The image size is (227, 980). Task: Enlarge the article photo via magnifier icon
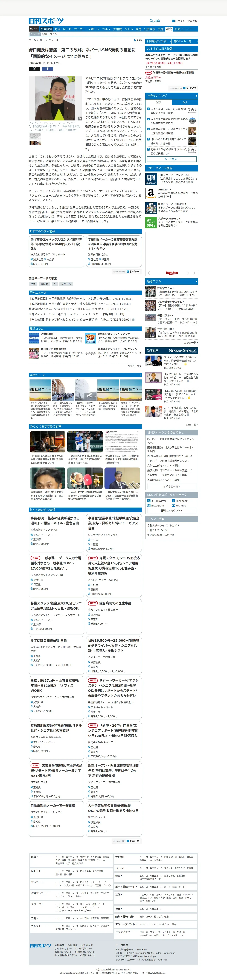pos(79,119)
